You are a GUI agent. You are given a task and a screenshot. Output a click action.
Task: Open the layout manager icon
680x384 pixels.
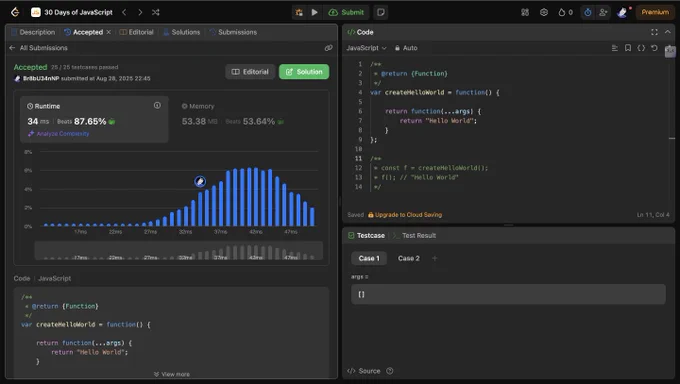525,12
